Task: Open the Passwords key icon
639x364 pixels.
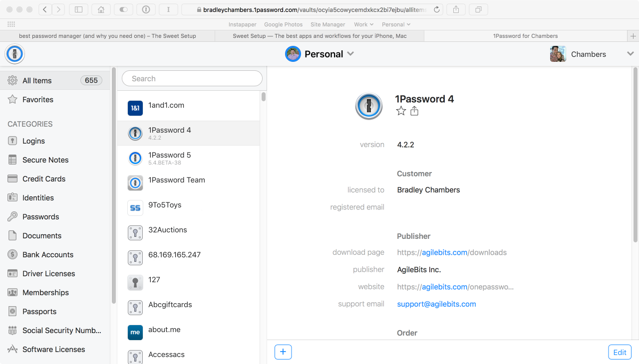Action: (12, 217)
